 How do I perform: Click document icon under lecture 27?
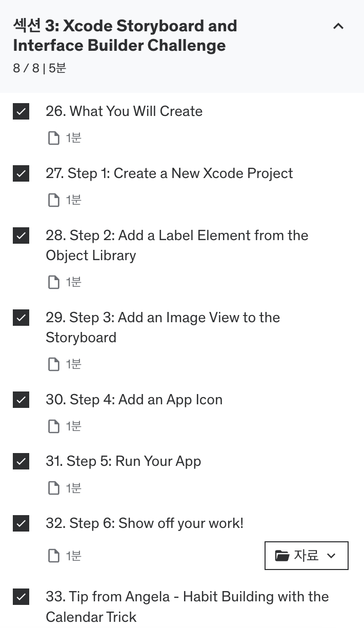(x=53, y=200)
